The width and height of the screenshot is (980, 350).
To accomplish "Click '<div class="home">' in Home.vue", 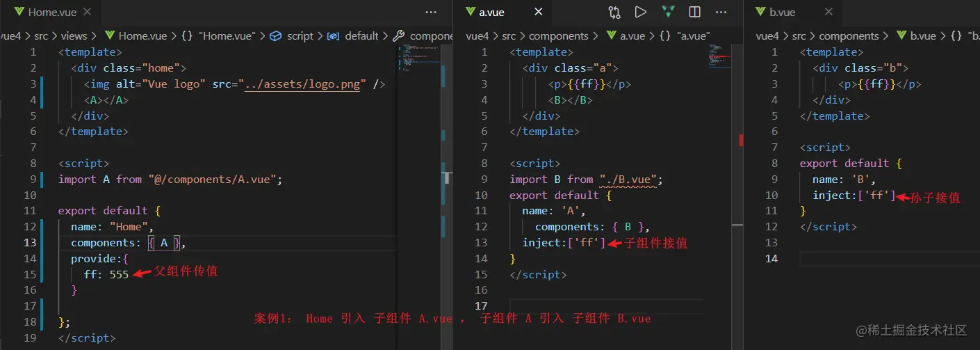I will [129, 68].
